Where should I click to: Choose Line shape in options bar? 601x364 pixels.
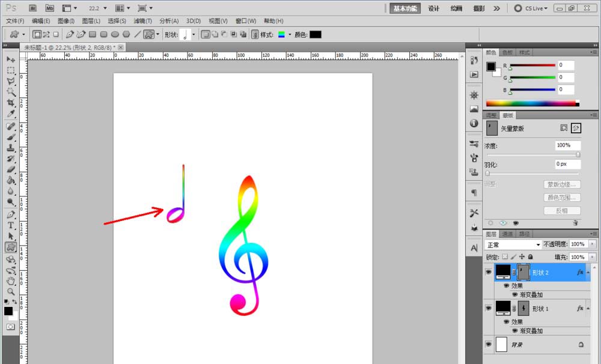(x=138, y=34)
